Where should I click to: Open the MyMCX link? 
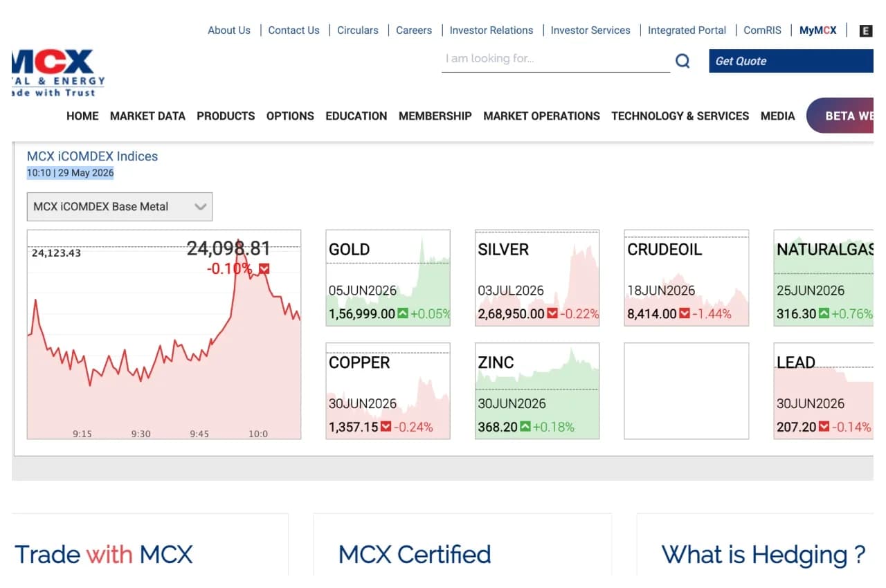(x=818, y=30)
